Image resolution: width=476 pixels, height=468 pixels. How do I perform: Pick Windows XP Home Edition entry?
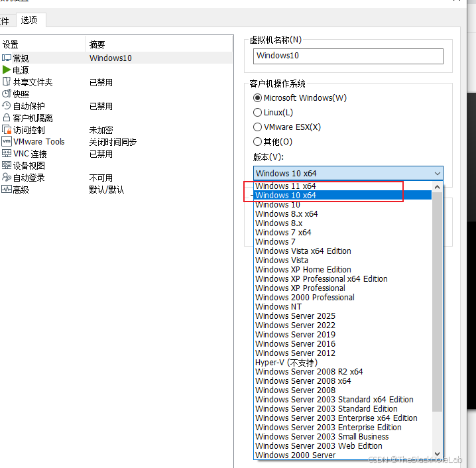tap(343, 270)
